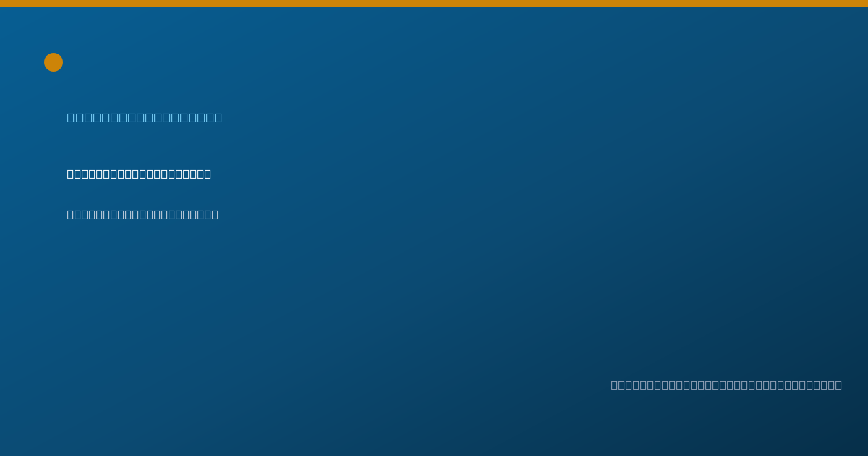Click the first box of the pale third line
The height and width of the screenshot is (456, 868).
(71, 214)
